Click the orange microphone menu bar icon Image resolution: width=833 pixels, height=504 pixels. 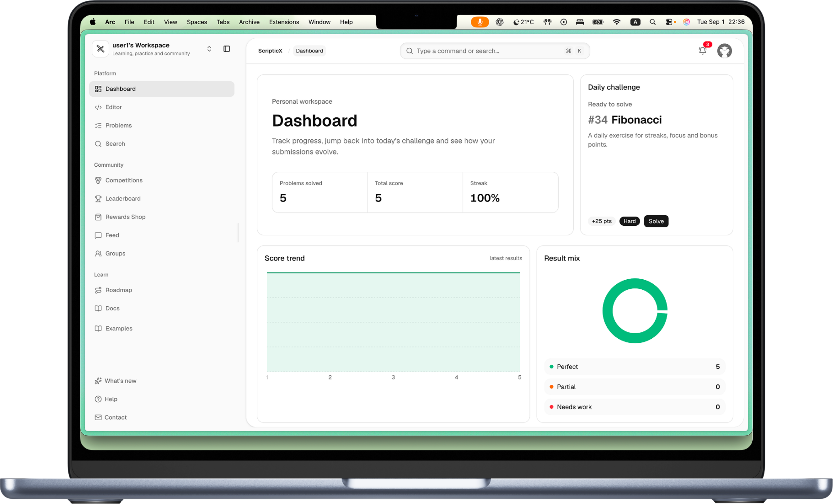[480, 22]
